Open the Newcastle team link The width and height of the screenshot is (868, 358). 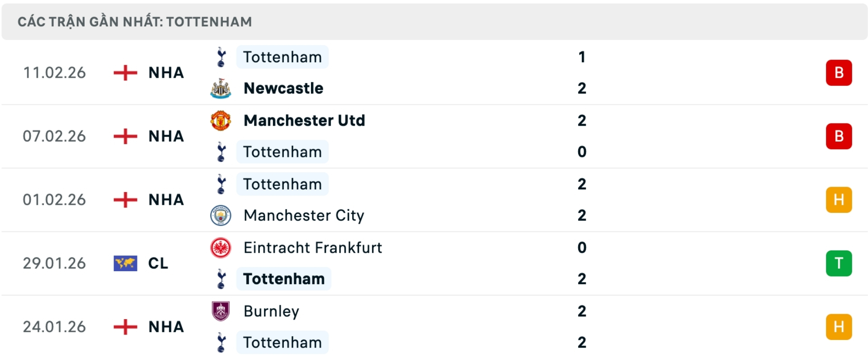tap(283, 88)
